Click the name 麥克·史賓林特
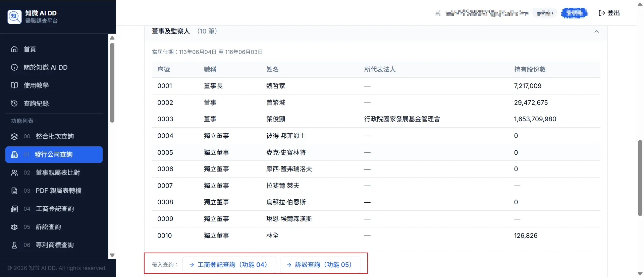This screenshot has width=644, height=277. coord(286,152)
